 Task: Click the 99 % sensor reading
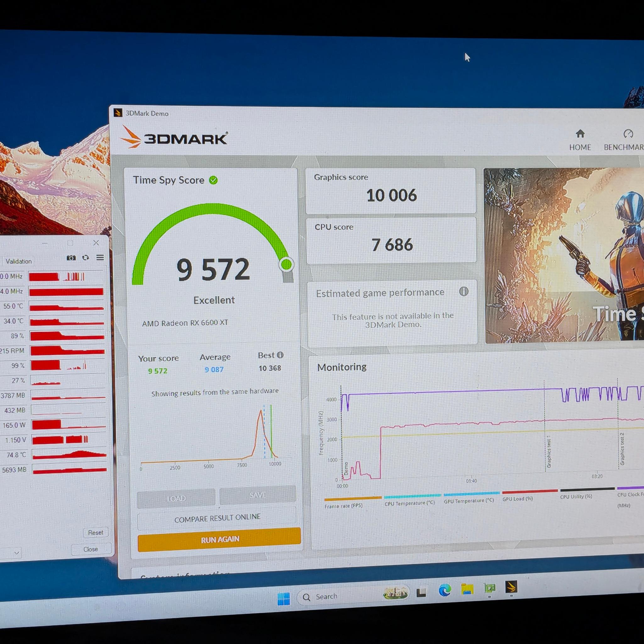tap(18, 366)
